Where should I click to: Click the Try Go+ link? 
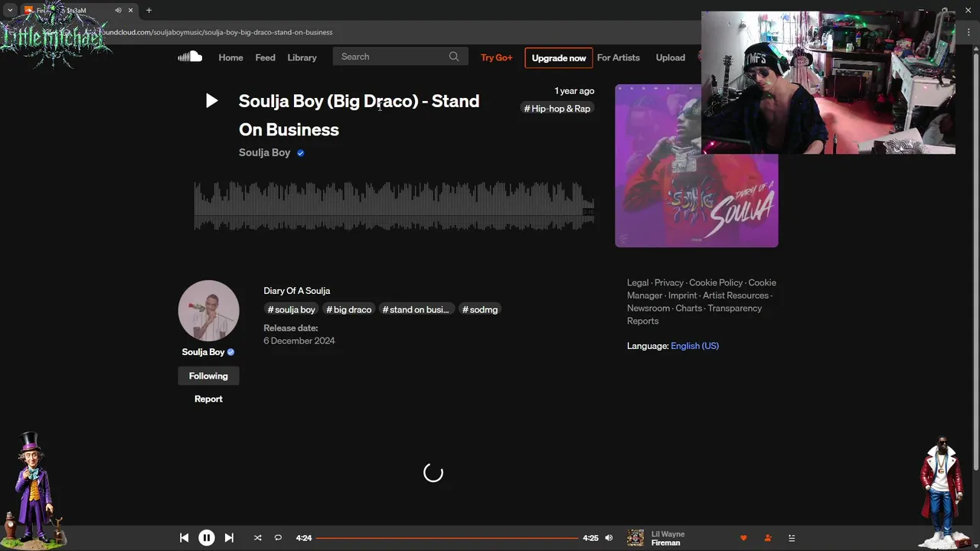(496, 57)
